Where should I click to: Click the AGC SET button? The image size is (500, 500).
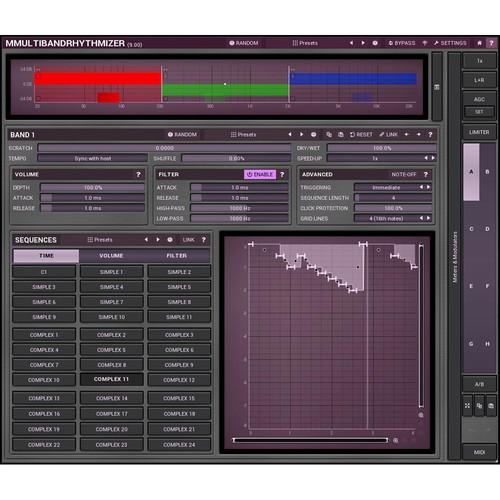479,112
